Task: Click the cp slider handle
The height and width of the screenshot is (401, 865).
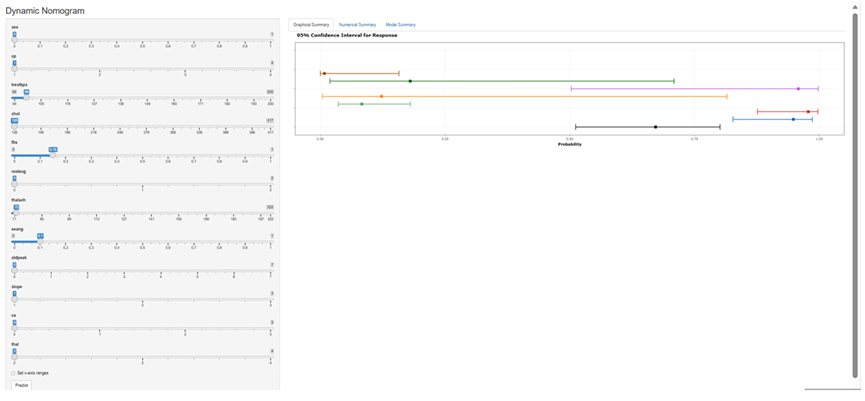Action: 14,69
